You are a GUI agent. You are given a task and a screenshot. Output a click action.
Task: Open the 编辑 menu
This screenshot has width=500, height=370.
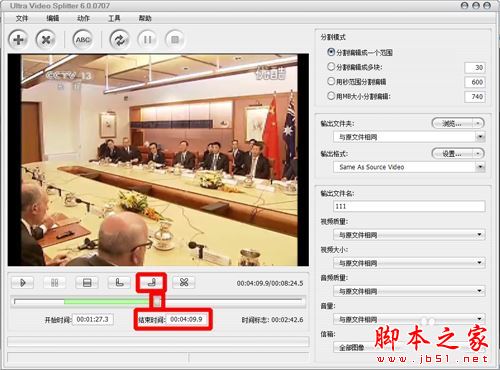tap(53, 18)
